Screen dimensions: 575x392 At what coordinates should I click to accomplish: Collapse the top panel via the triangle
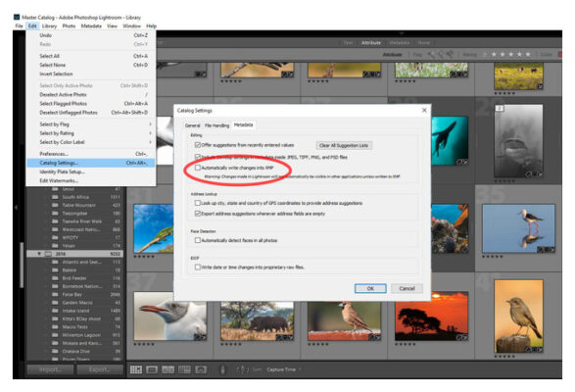402,33
